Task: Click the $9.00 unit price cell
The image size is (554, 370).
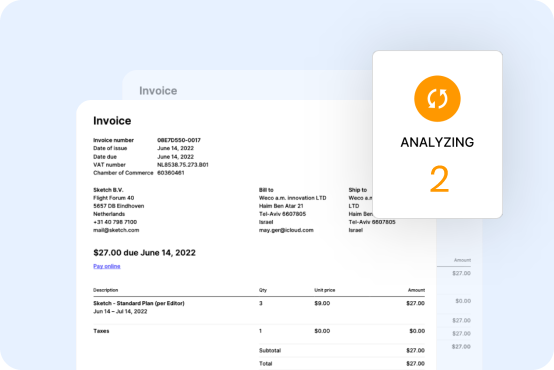Action: click(x=322, y=303)
